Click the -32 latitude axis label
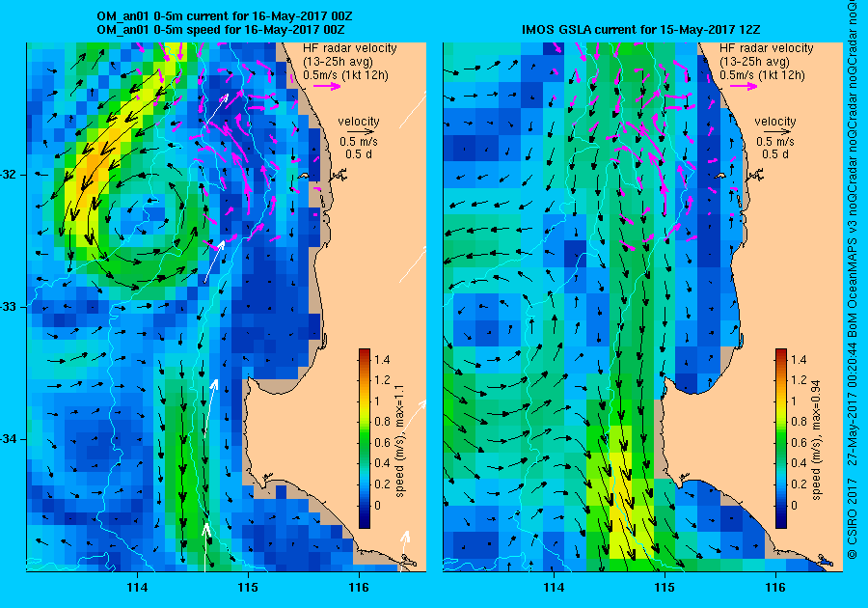The height and width of the screenshot is (608, 868). 8,175
